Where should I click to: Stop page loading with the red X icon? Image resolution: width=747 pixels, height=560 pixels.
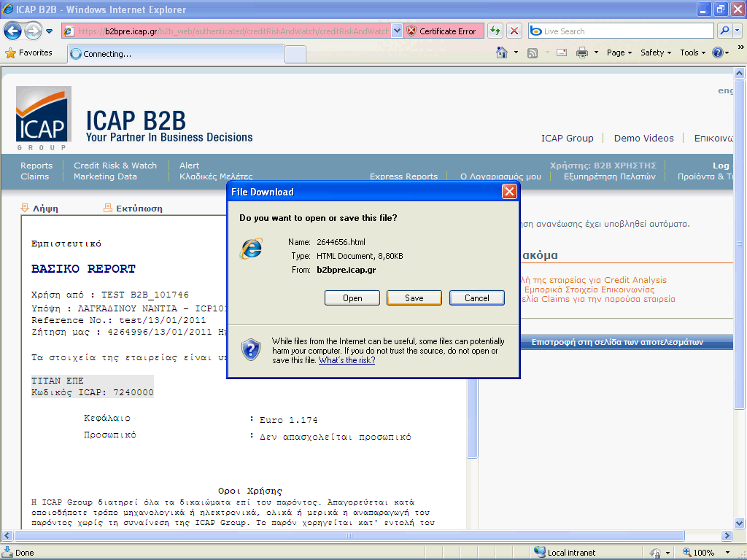514,31
